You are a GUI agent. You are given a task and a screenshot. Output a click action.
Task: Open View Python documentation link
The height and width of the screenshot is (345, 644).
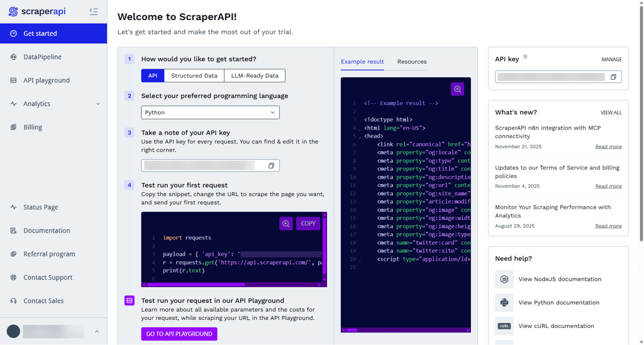[x=558, y=303]
